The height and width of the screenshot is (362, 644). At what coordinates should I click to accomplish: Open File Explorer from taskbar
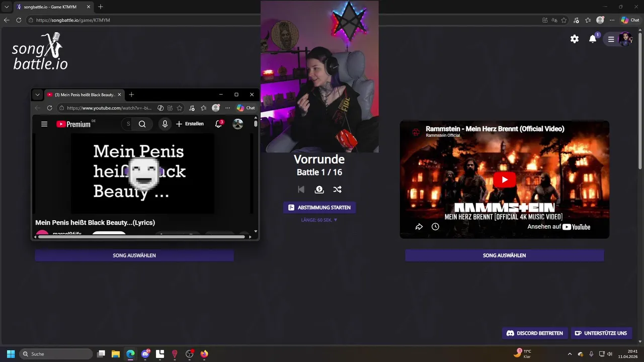(116, 354)
